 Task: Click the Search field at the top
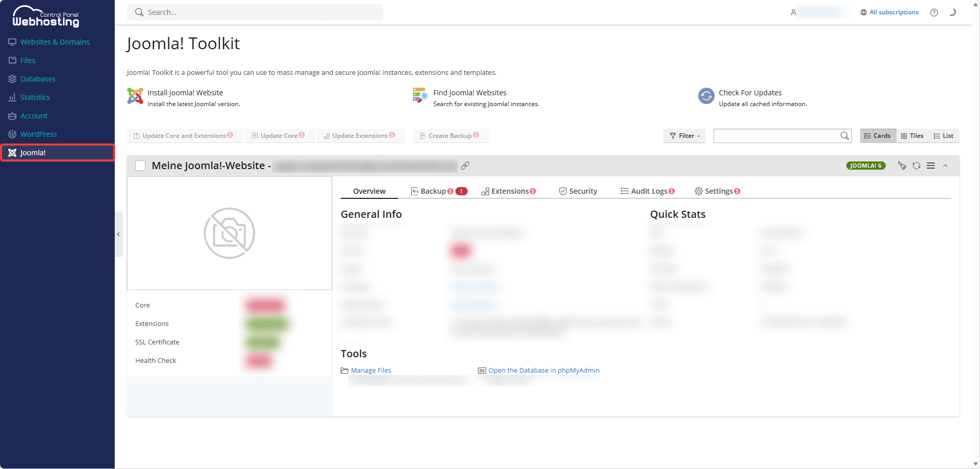coord(255,12)
